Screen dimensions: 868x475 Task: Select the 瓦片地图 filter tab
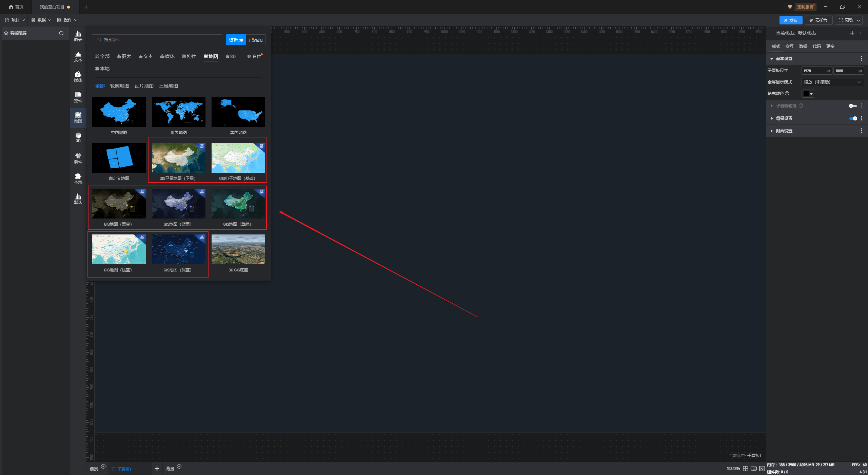click(144, 86)
